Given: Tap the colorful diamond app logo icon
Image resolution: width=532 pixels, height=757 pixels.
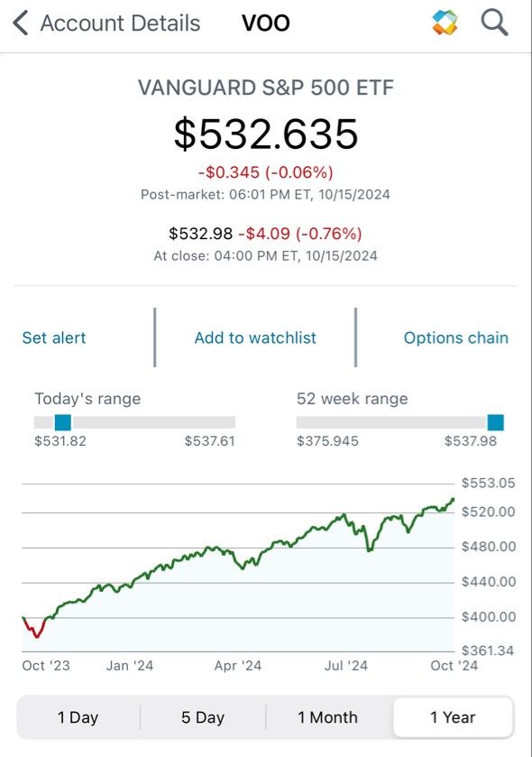Looking at the screenshot, I should 445,23.
